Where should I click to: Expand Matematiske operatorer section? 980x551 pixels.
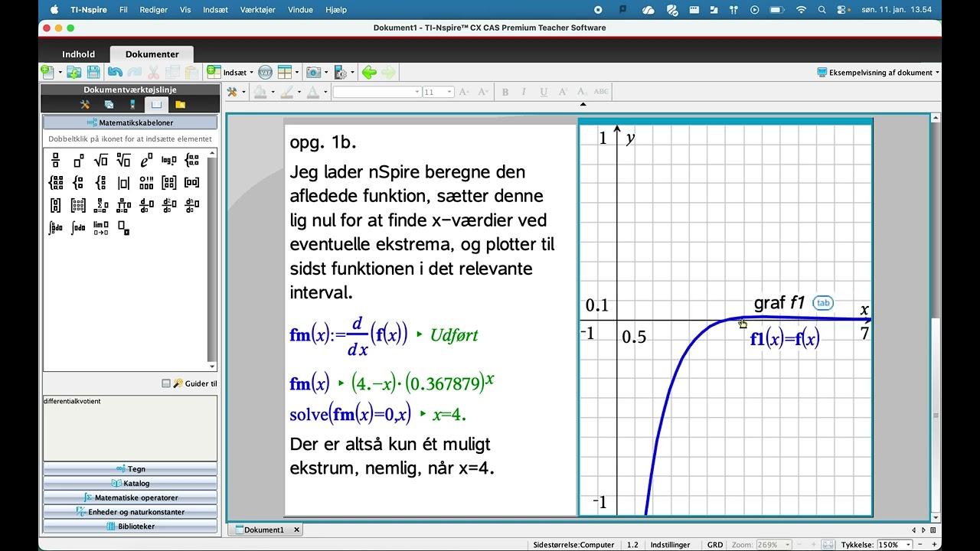(130, 498)
